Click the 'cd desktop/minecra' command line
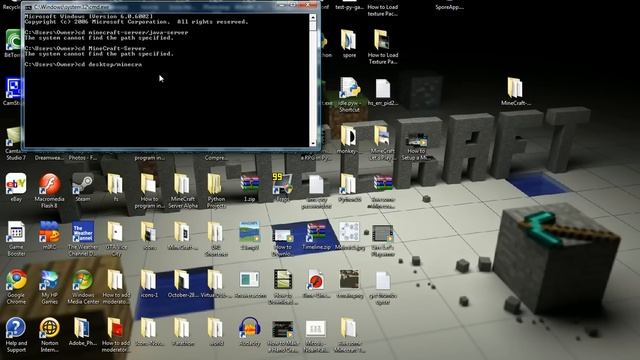640x360 pixels. pyautogui.click(x=83, y=64)
